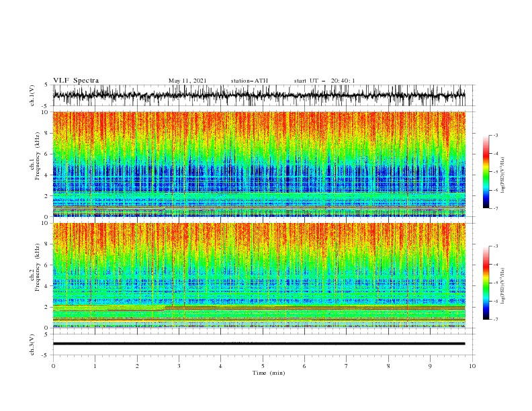Image resolution: width=532 pixels, height=411 pixels.
Task: Click the time axis tick label "5"
Action: (x=263, y=366)
